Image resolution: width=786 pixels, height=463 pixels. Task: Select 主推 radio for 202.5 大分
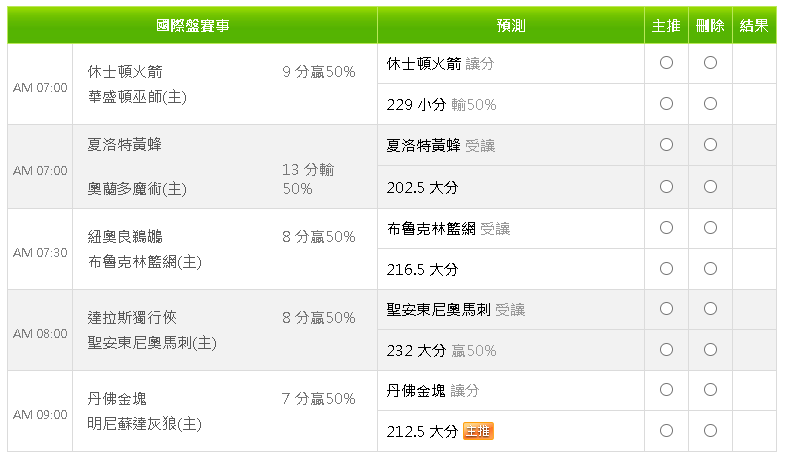[666, 187]
